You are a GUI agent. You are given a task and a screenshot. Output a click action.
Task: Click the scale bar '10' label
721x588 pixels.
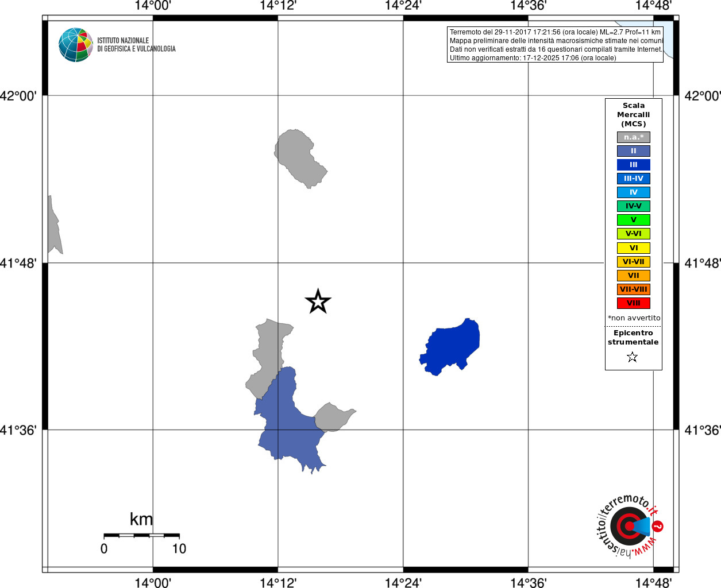(x=179, y=549)
